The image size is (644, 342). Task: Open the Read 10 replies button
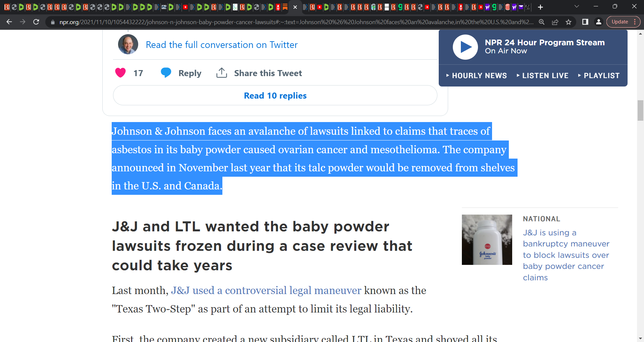coord(275,96)
